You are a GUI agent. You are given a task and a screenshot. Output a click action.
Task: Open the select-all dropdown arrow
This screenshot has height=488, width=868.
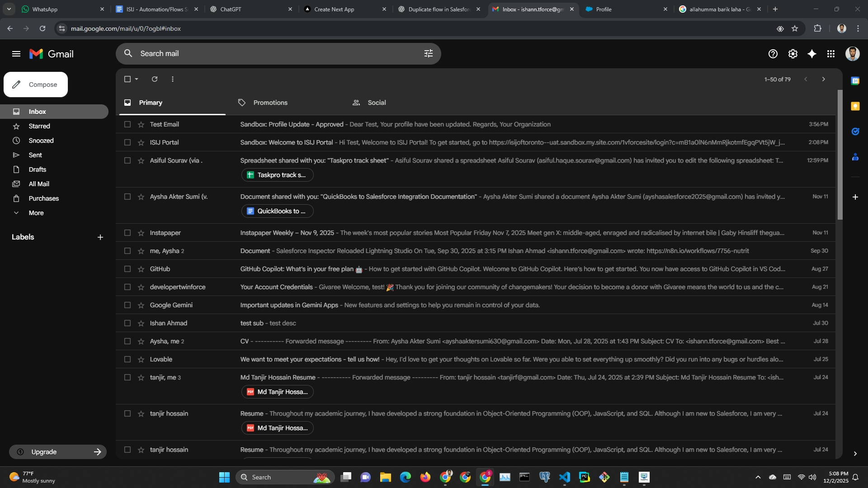coord(137,79)
